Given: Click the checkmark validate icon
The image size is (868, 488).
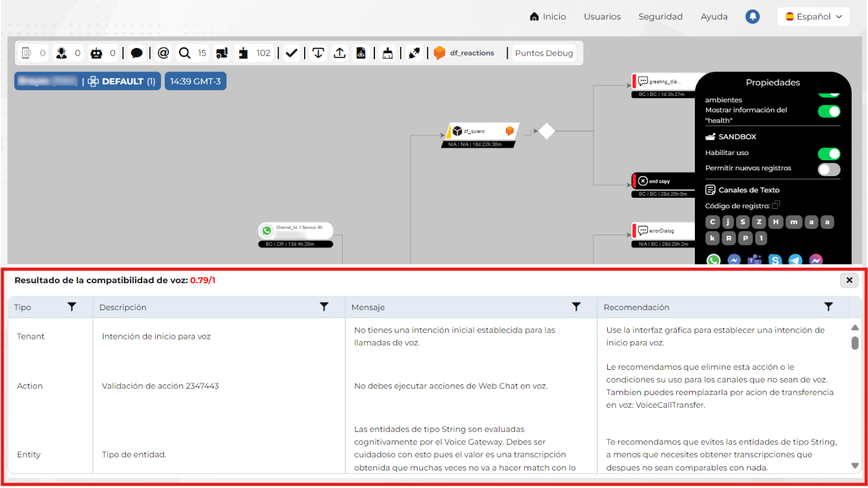Looking at the screenshot, I should 292,53.
